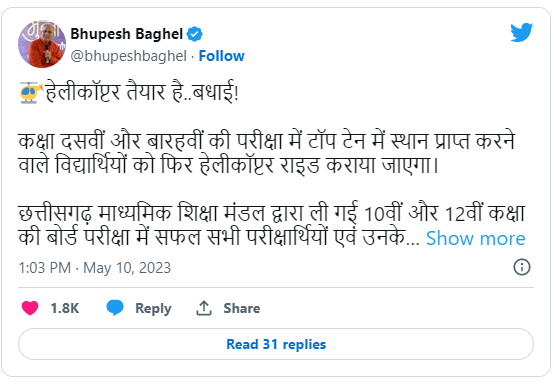Open the @bhupeshbaghel handle link
This screenshot has height=387, width=554.
coord(129,56)
